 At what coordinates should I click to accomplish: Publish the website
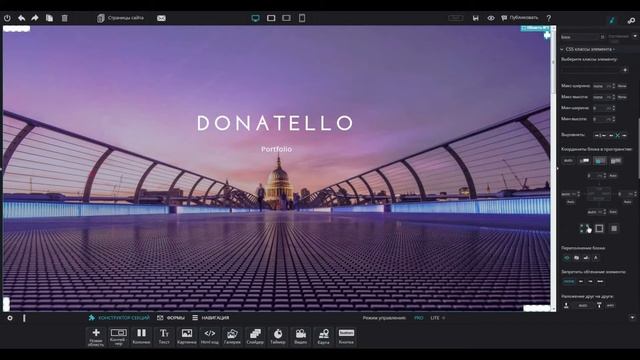520,18
